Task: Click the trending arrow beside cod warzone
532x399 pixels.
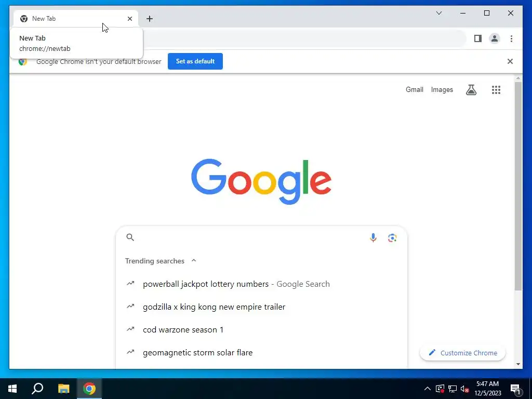Action: pos(130,329)
